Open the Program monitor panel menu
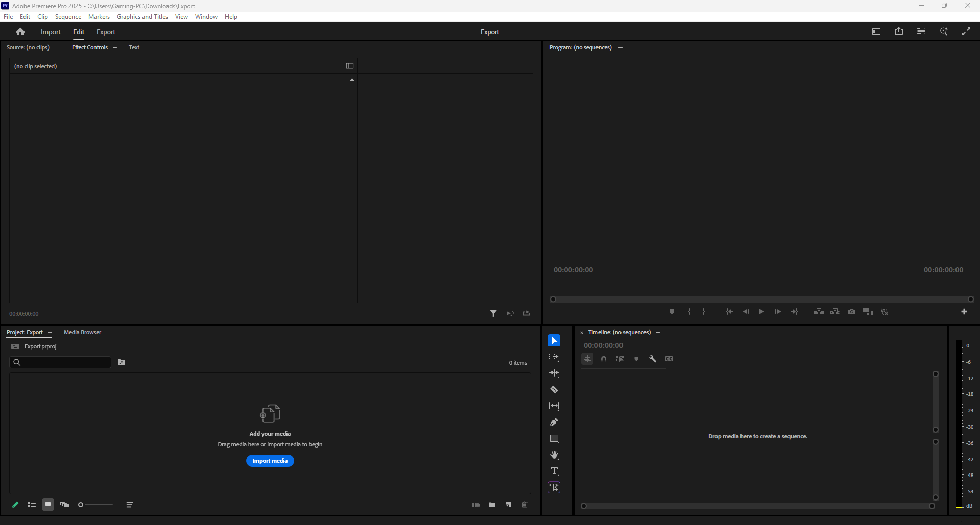 (x=620, y=48)
